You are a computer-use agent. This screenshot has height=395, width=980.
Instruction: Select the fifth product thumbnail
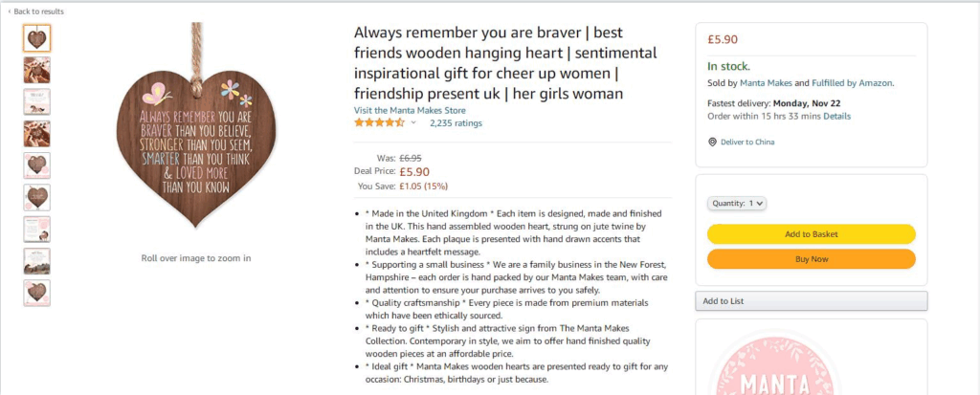coord(37,165)
